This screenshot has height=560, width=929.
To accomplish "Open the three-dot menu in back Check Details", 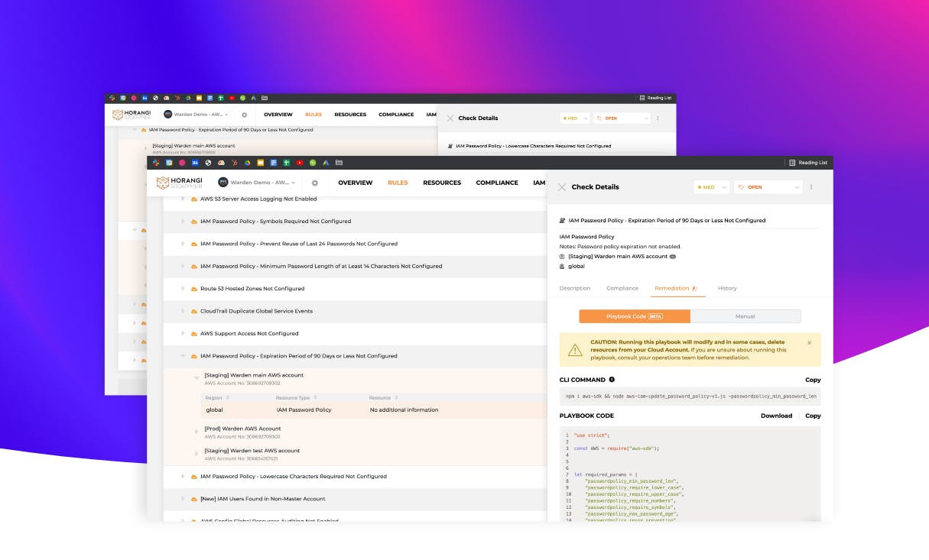I will 658,118.
